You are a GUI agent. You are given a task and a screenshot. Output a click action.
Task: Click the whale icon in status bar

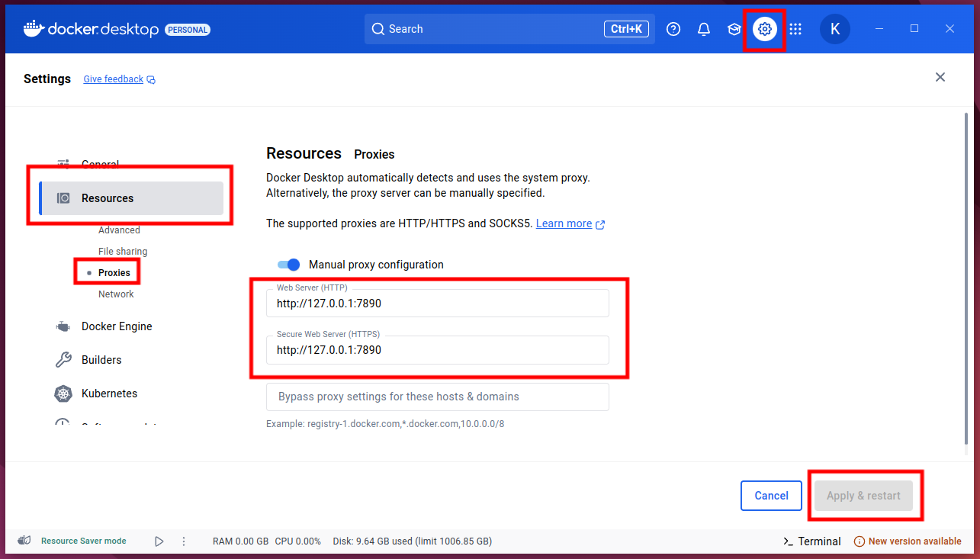click(x=24, y=541)
